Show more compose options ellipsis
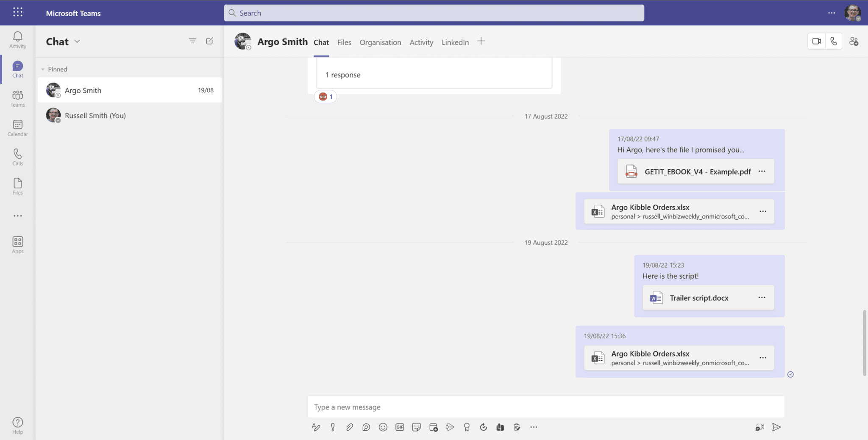Image resolution: width=868 pixels, height=440 pixels. (534, 427)
